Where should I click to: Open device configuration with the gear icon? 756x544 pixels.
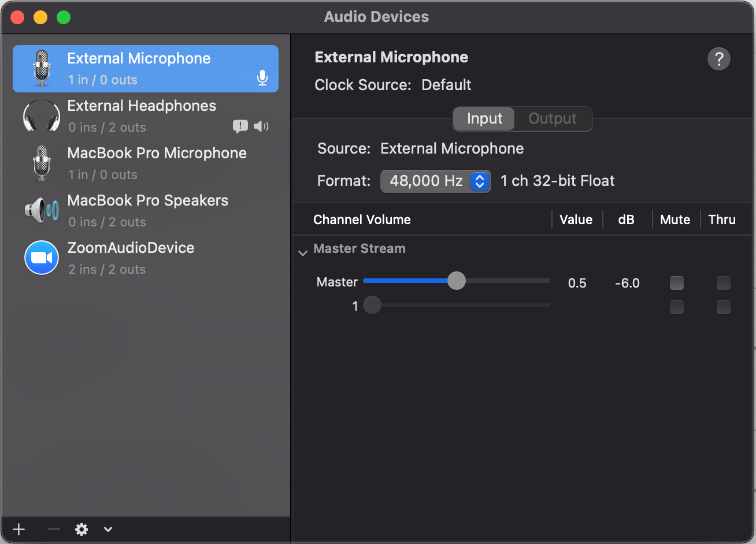click(81, 529)
